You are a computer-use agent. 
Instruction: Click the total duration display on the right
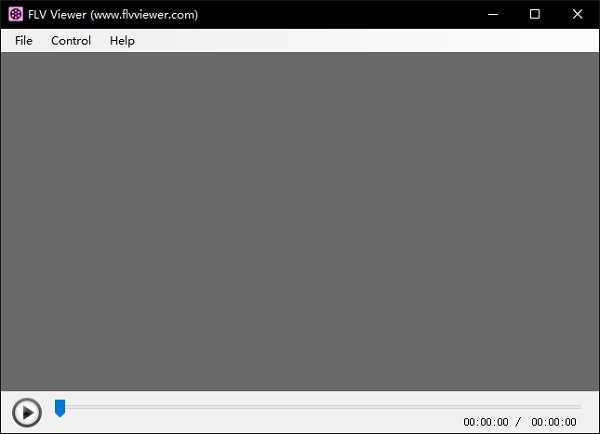[x=554, y=422]
